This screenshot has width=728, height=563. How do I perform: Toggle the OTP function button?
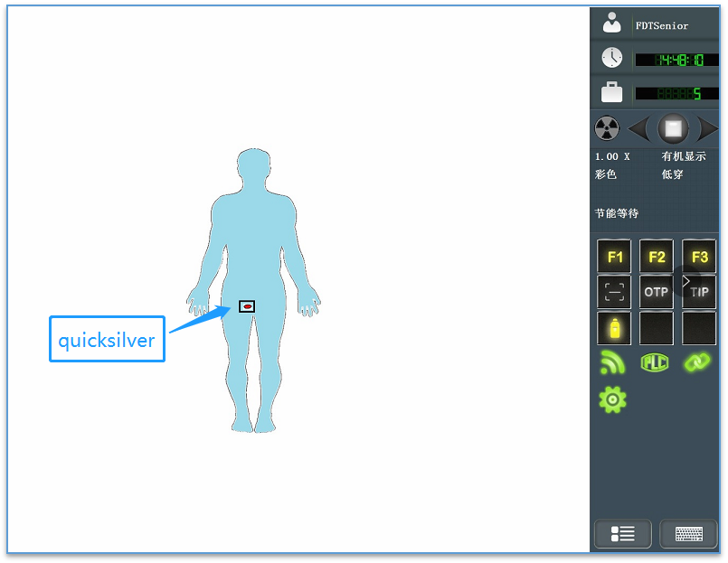[x=657, y=292]
